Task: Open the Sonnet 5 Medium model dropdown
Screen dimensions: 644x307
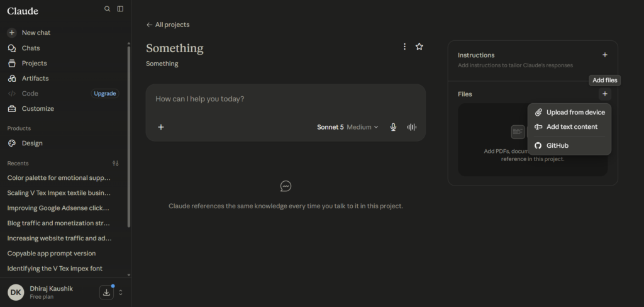Action: [x=347, y=127]
